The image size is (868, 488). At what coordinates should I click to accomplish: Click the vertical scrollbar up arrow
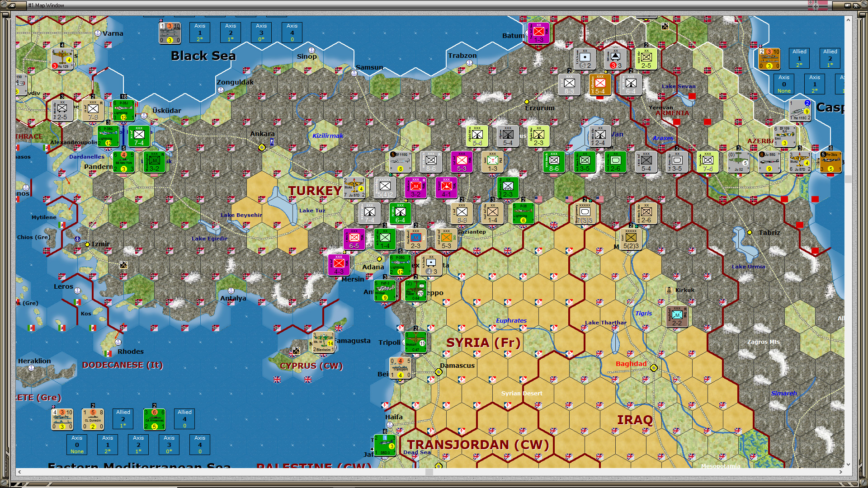tap(848, 20)
